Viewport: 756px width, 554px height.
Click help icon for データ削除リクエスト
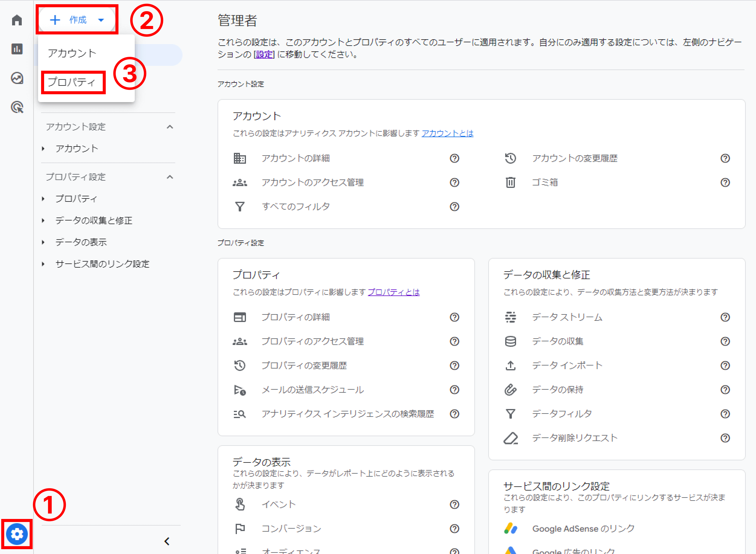pos(725,438)
